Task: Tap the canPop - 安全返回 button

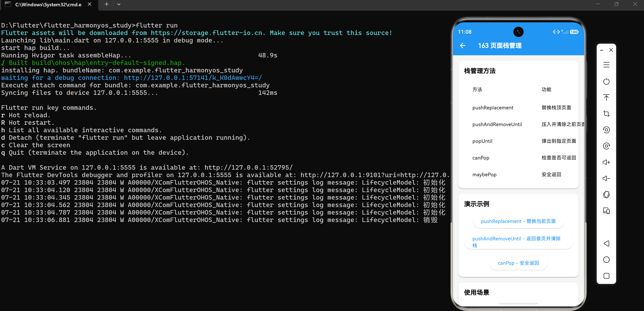Action: (x=518, y=263)
